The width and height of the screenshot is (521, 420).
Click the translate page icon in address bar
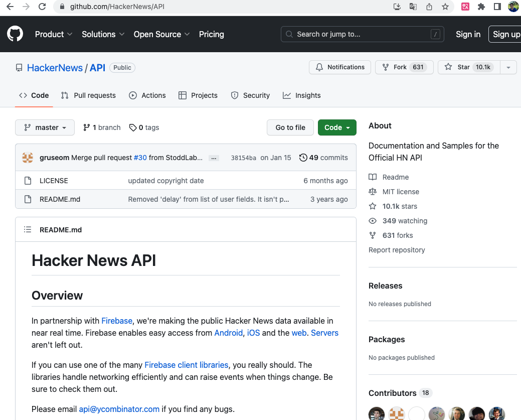[x=413, y=7]
